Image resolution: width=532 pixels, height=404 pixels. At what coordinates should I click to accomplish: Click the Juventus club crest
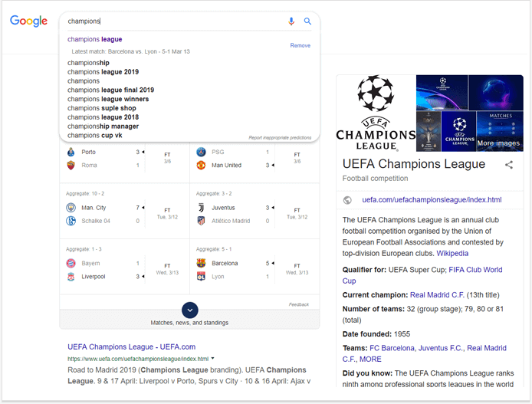(201, 208)
